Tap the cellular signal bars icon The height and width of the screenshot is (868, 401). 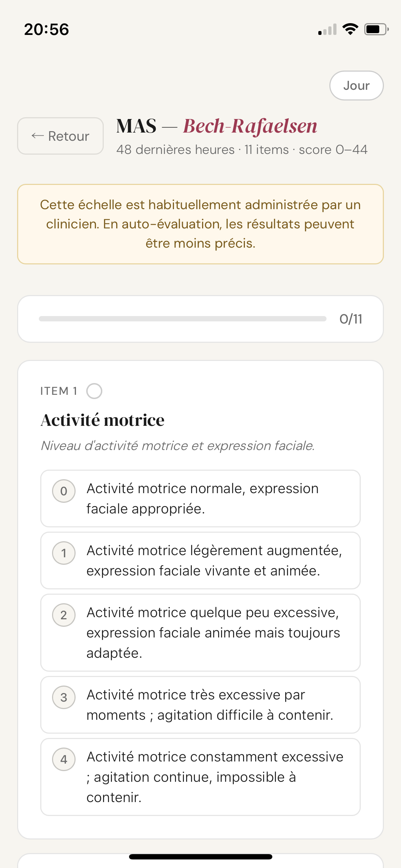click(327, 30)
